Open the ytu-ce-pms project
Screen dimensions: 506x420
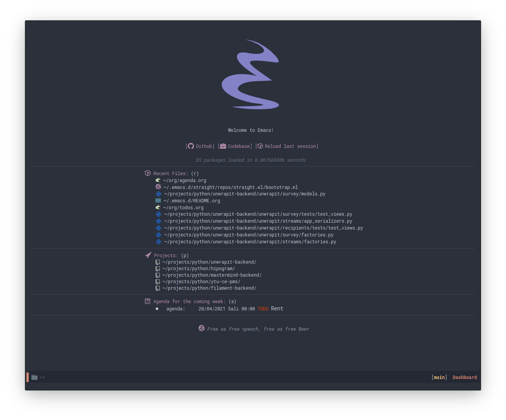tap(201, 282)
